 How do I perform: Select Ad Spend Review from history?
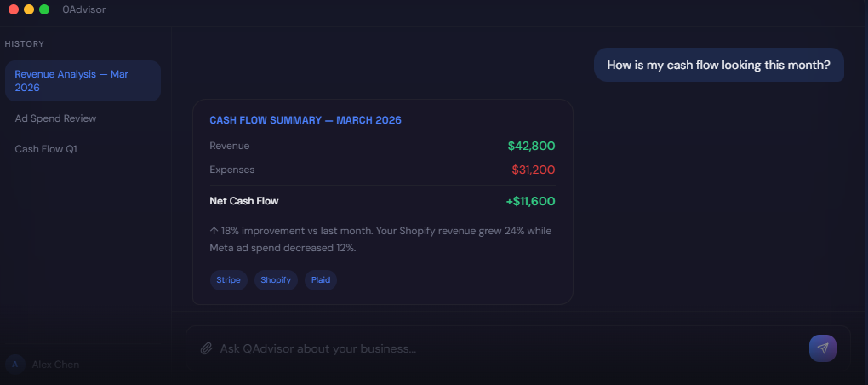[x=55, y=118]
